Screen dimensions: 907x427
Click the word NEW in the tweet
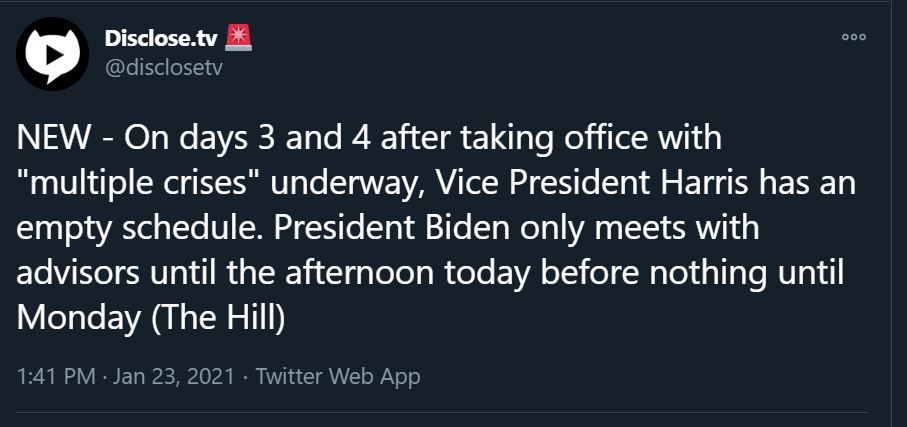point(53,139)
